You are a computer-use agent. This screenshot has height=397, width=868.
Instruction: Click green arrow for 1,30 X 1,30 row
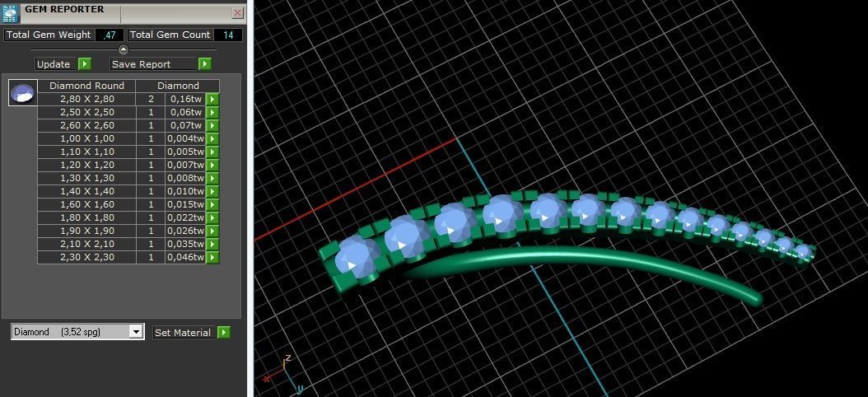click(212, 178)
